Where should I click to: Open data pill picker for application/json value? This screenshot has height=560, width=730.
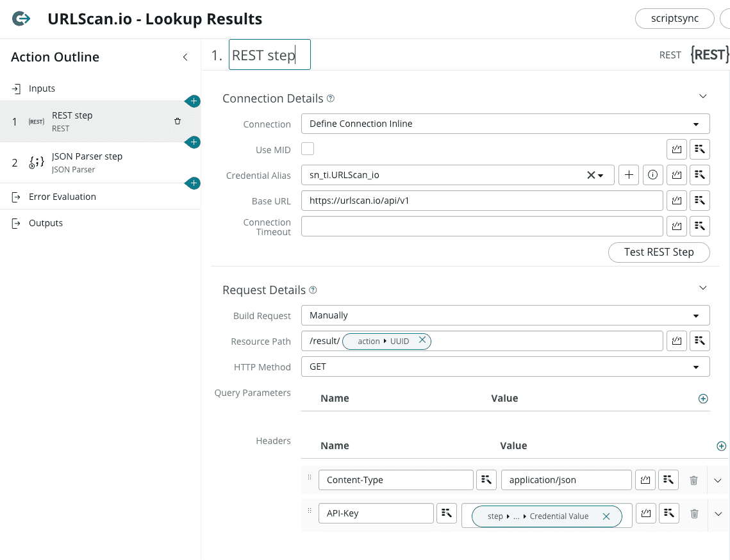click(x=668, y=480)
